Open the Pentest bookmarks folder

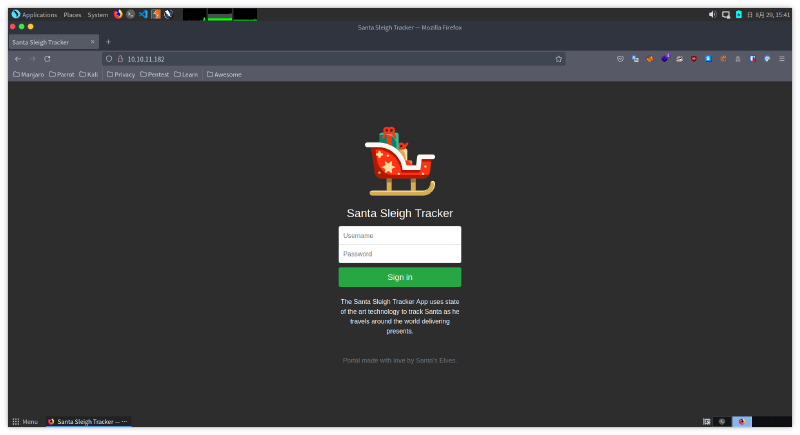pos(155,74)
